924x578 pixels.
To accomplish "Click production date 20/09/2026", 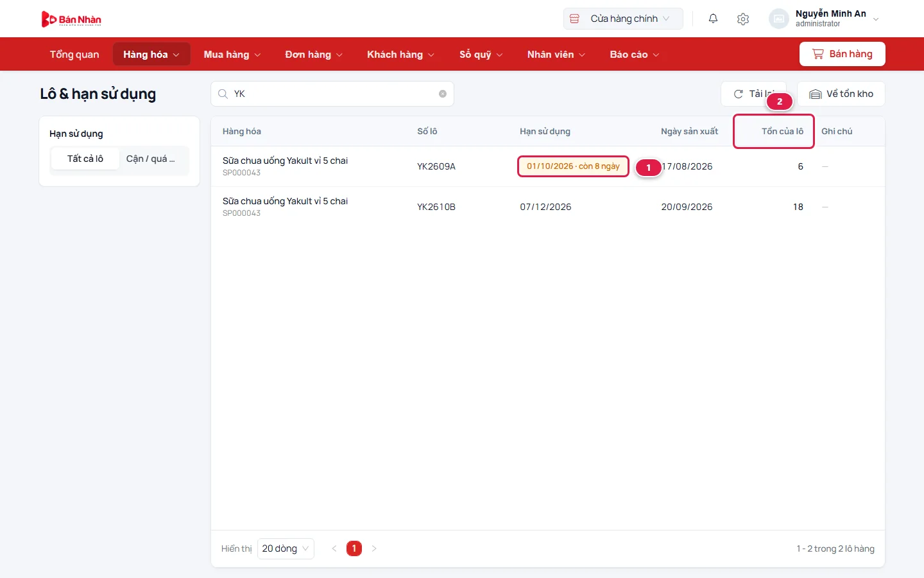I will tap(687, 207).
